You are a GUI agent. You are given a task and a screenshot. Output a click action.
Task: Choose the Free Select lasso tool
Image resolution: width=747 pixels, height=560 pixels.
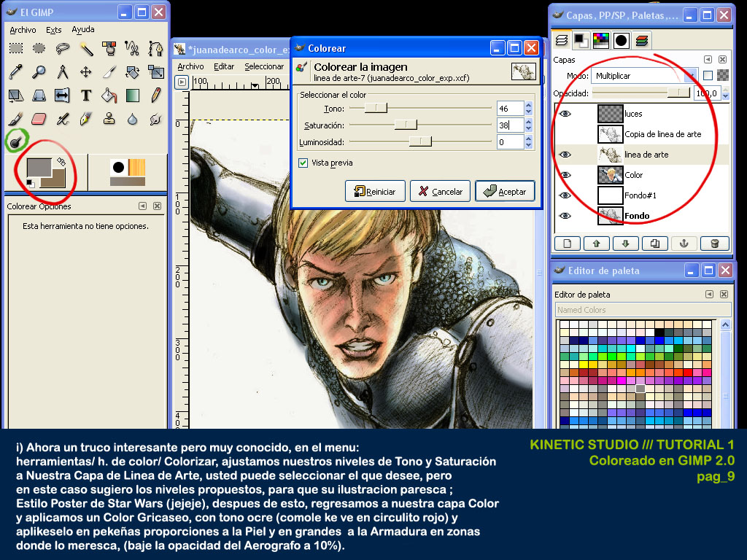coord(63,48)
